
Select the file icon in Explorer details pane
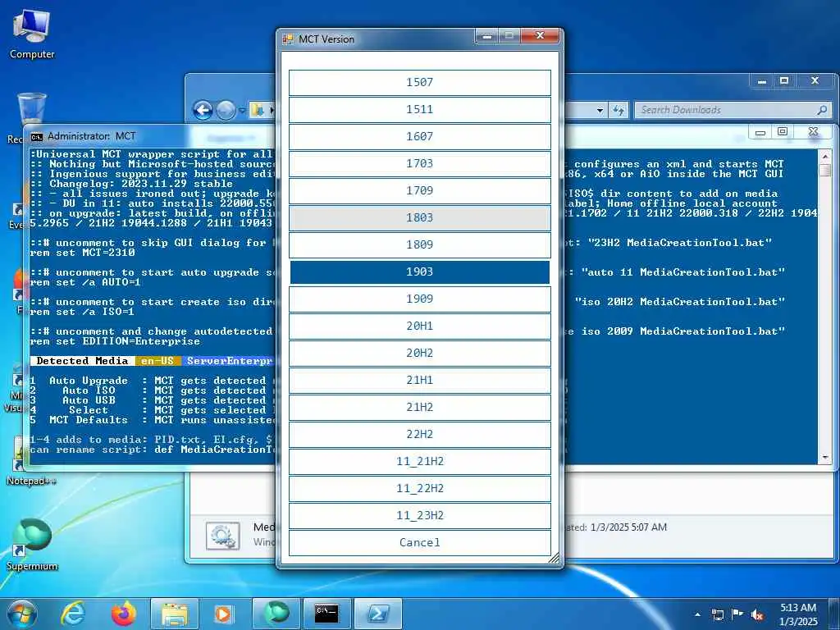[222, 536]
